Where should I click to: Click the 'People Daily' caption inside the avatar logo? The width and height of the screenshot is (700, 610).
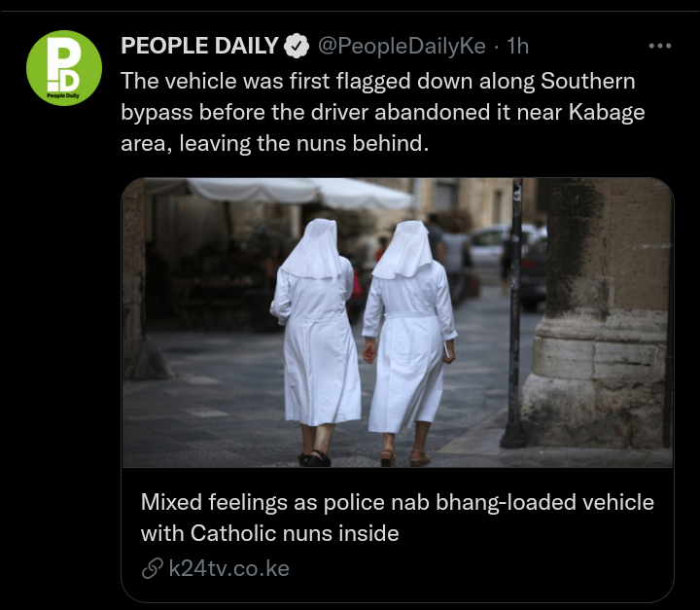pos(63,95)
